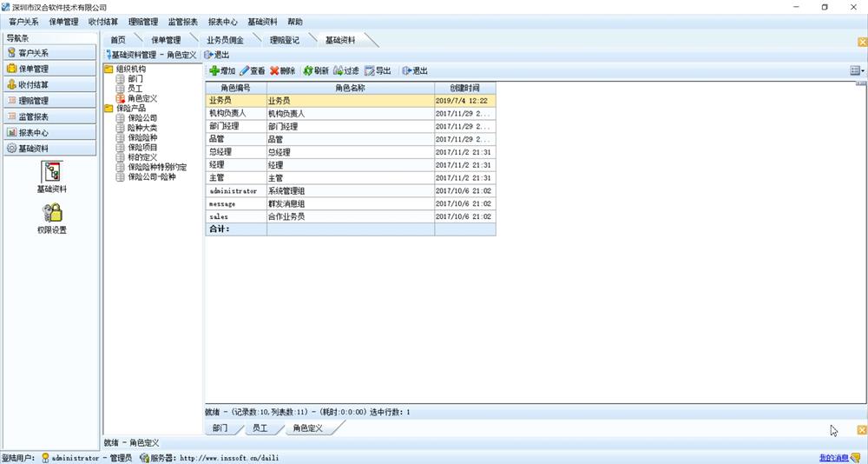Collapse the 保险产品 tree folder
Screen dimensions: 868x464
click(x=108, y=108)
